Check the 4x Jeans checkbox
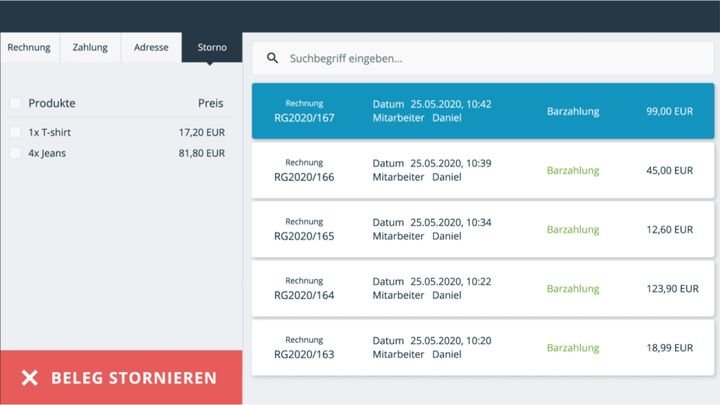The width and height of the screenshot is (720, 405). coord(16,153)
